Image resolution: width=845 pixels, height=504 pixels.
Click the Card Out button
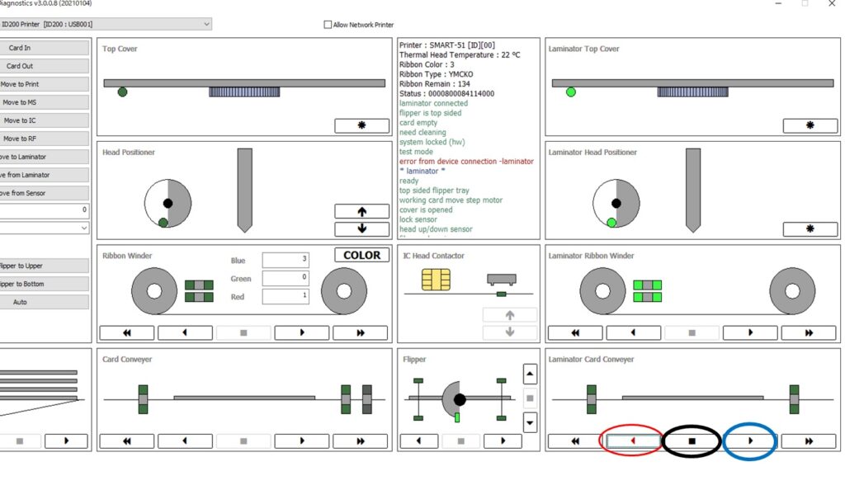(x=45, y=66)
